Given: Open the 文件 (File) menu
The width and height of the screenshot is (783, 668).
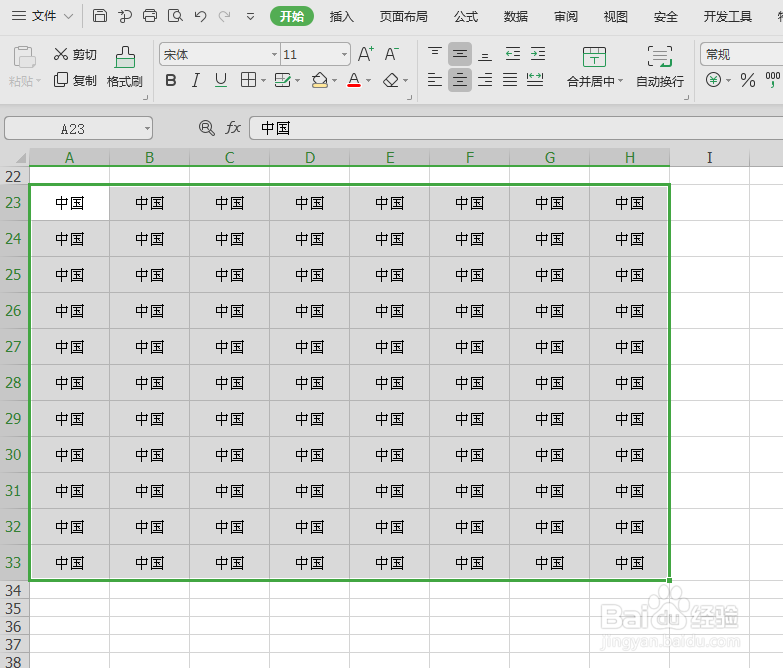Looking at the screenshot, I should (x=43, y=16).
